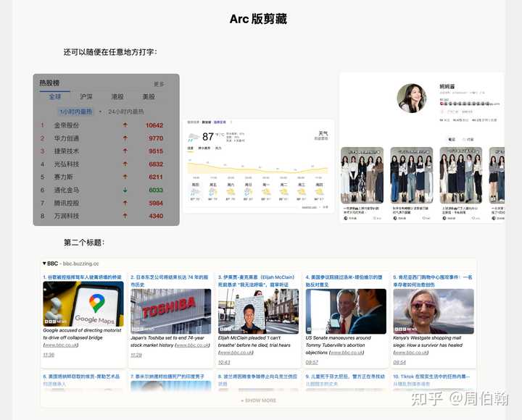Click the green down arrow beside 通化金马

coord(125,190)
